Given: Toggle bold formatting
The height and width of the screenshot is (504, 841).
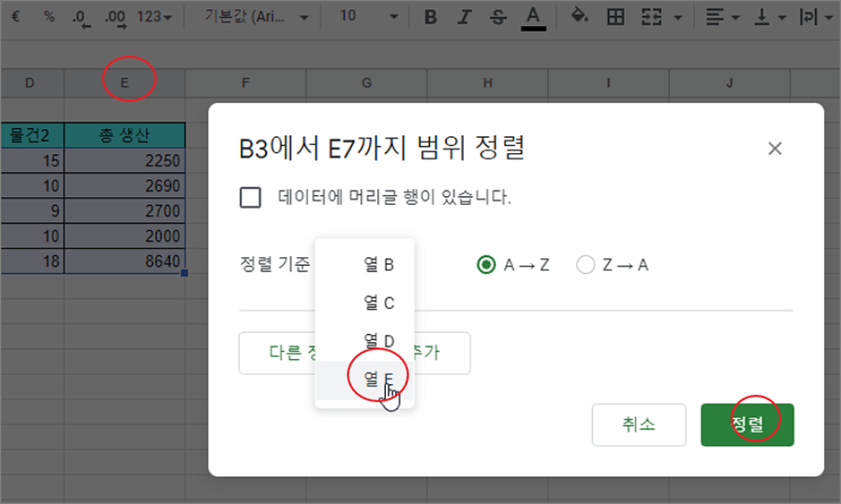Looking at the screenshot, I should [x=430, y=17].
